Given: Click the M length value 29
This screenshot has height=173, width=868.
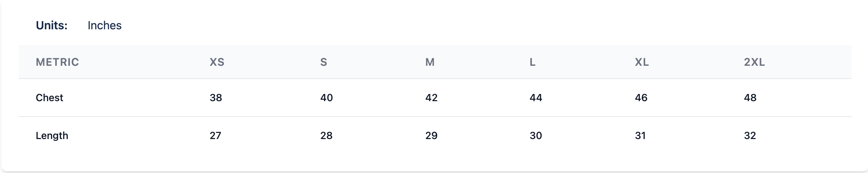Looking at the screenshot, I should (x=431, y=135).
